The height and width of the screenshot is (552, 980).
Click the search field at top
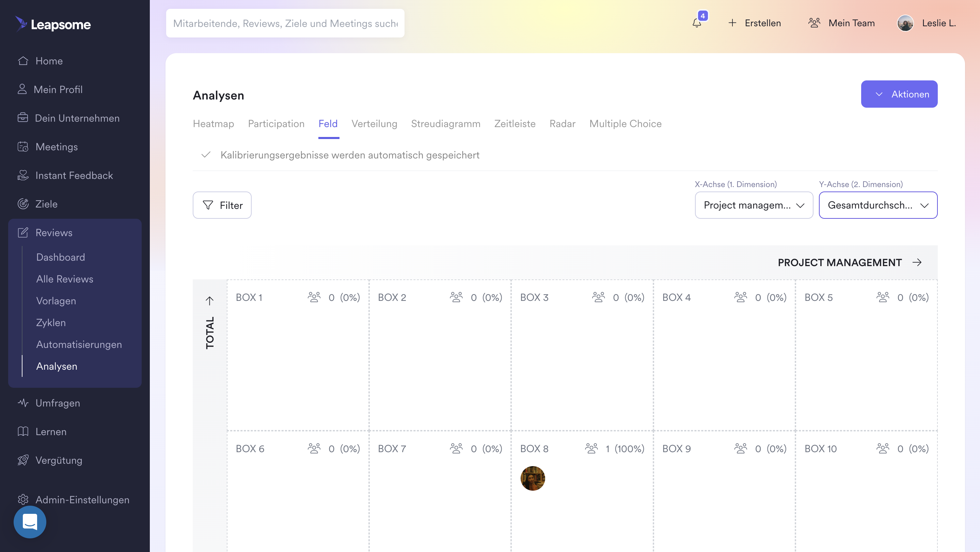pos(285,23)
